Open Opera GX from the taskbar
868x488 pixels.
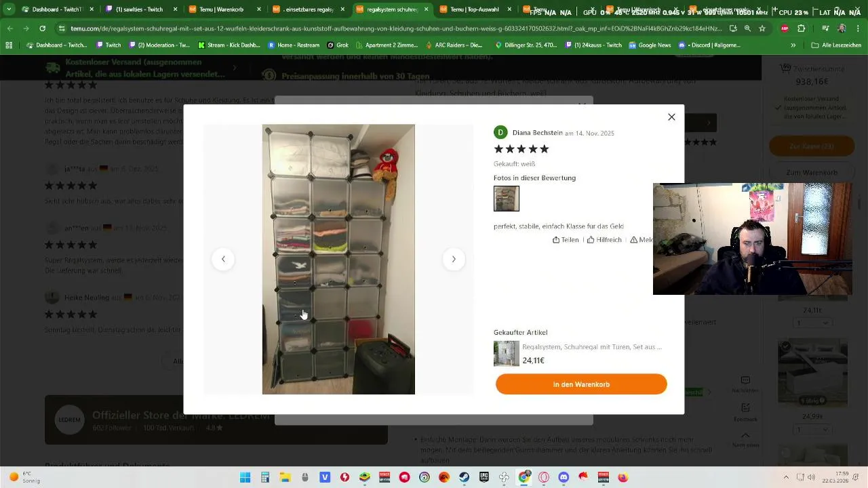click(x=543, y=477)
